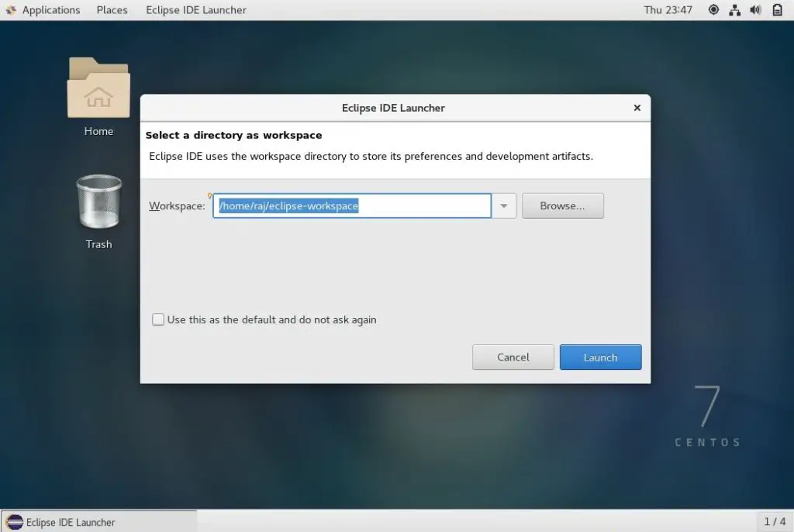Open Eclipse IDE Launcher menu in top bar
The height and width of the screenshot is (532, 794).
(196, 9)
